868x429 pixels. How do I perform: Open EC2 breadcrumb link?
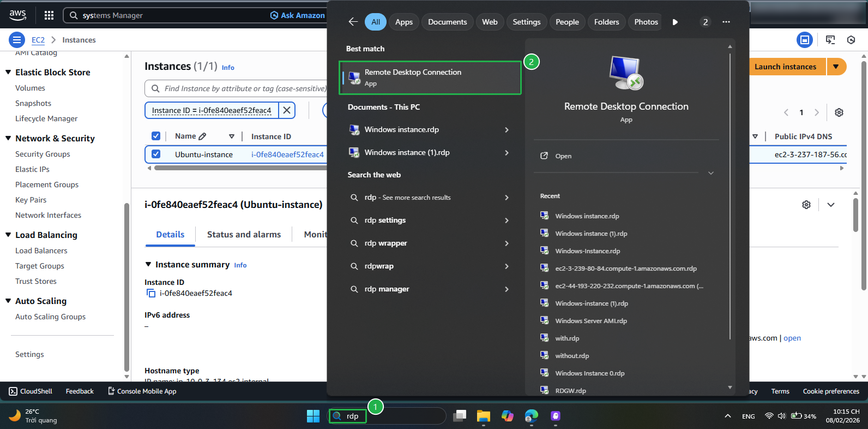point(38,40)
